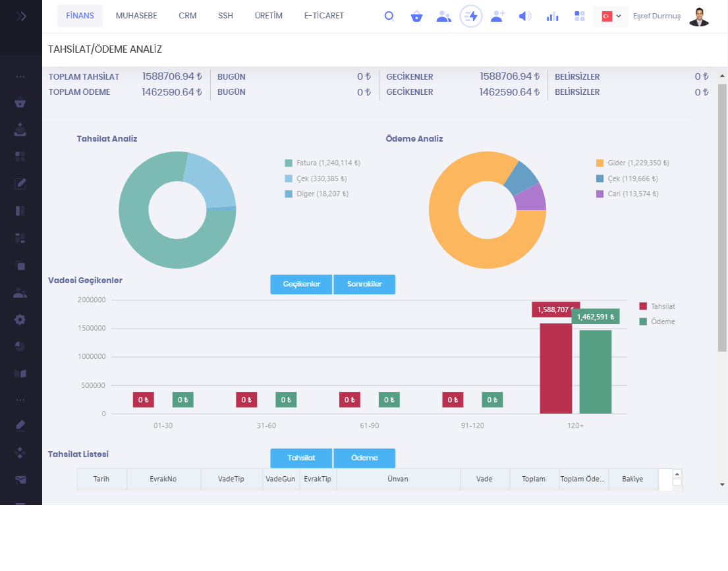This screenshot has width=728, height=571.
Task: Click the bar chart icon in header
Action: pos(552,16)
